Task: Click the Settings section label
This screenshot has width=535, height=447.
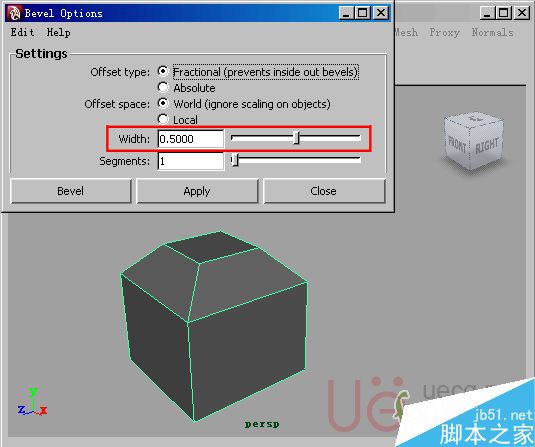Action: [41, 54]
